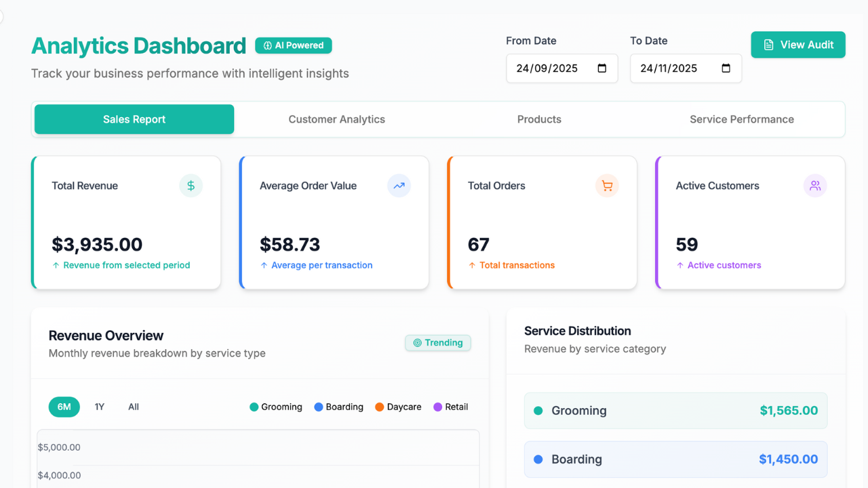Select the shopping cart icon on Total Orders card

click(607, 185)
